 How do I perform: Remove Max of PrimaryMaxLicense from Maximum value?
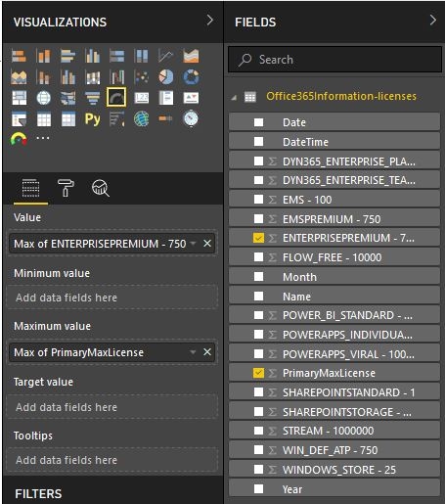(207, 352)
